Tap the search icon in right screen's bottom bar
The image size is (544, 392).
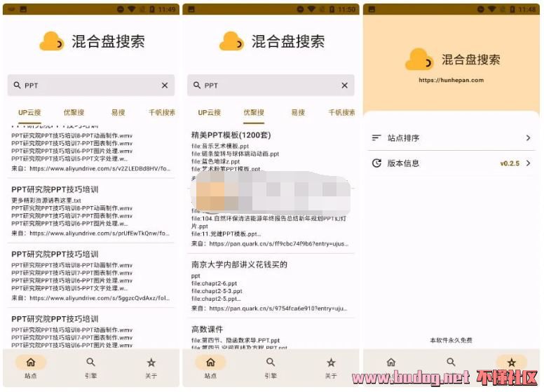point(451,362)
